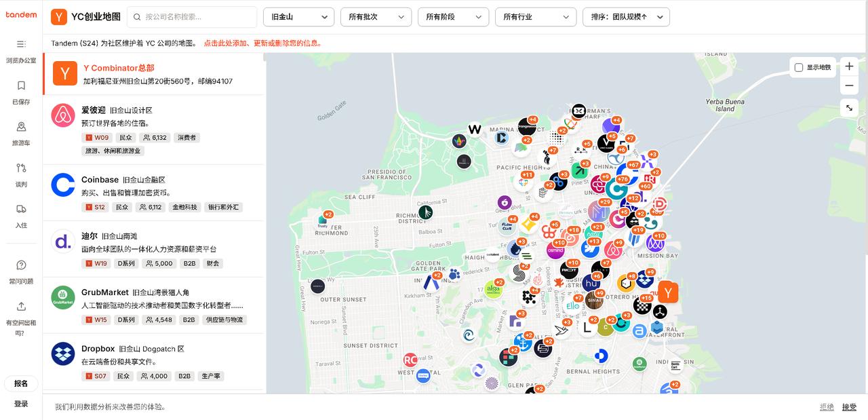Viewport: 868px width, 420px height.
Task: Click the 旅游、休闲和旅游业 tag
Action: [113, 151]
